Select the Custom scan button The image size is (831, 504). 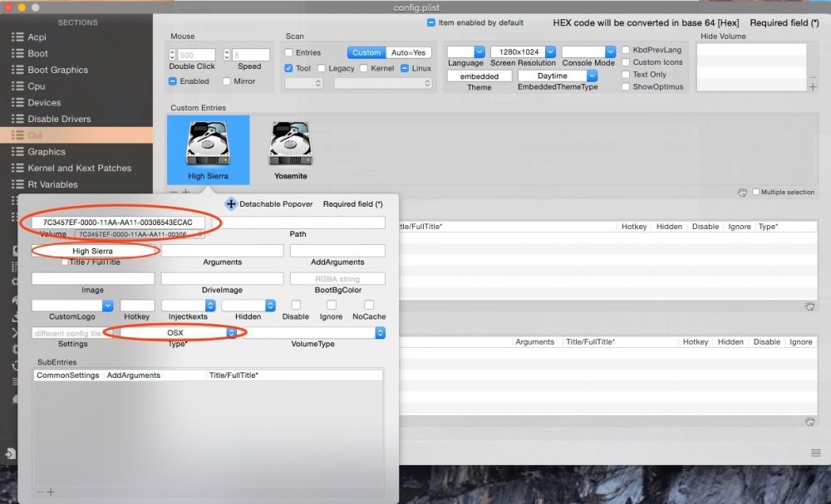coord(366,52)
